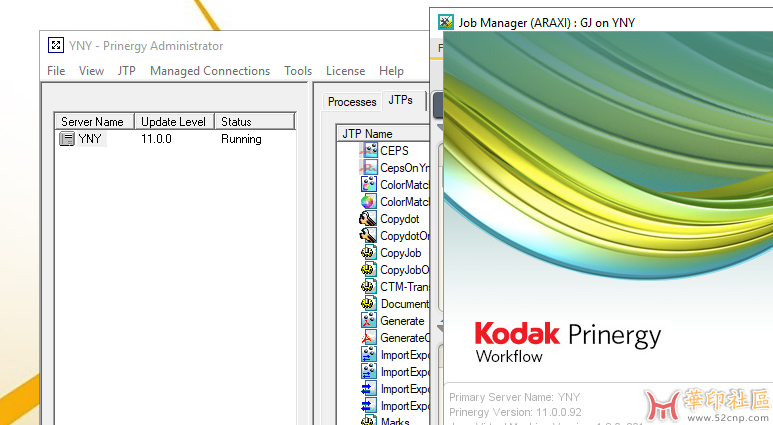Click the Copydot JTP icon
This screenshot has width=773, height=425.
tap(368, 218)
